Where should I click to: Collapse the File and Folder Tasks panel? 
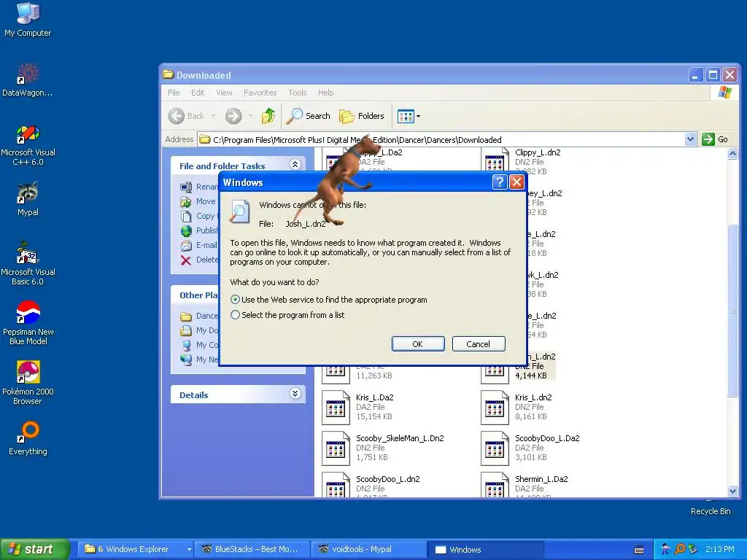click(x=295, y=165)
